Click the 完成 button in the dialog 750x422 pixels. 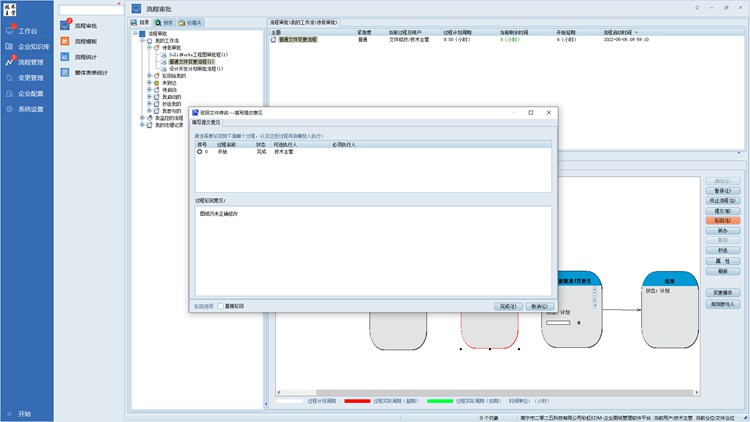tap(508, 306)
